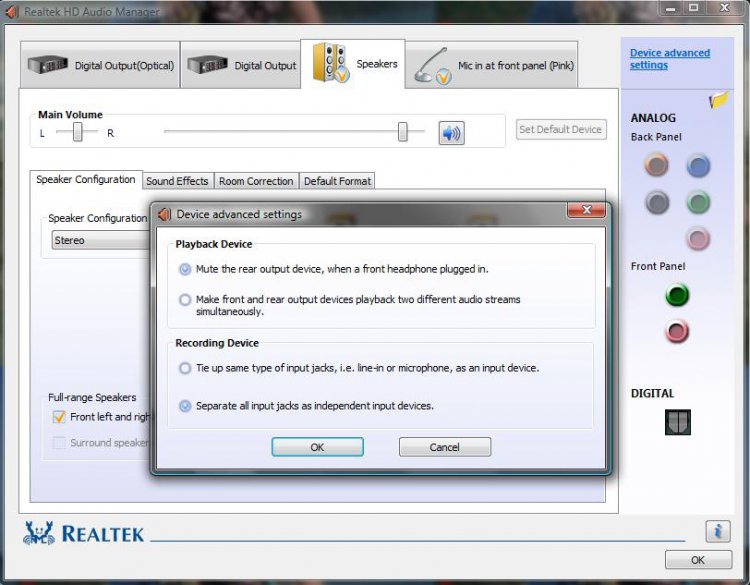Click the Speakers tab icon
The height and width of the screenshot is (585, 750).
pyautogui.click(x=330, y=63)
